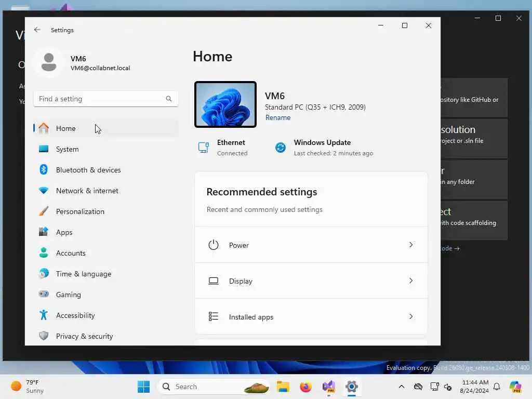Viewport: 532px width, 399px height.
Task: Click the Gaming controller icon
Action: (44, 294)
